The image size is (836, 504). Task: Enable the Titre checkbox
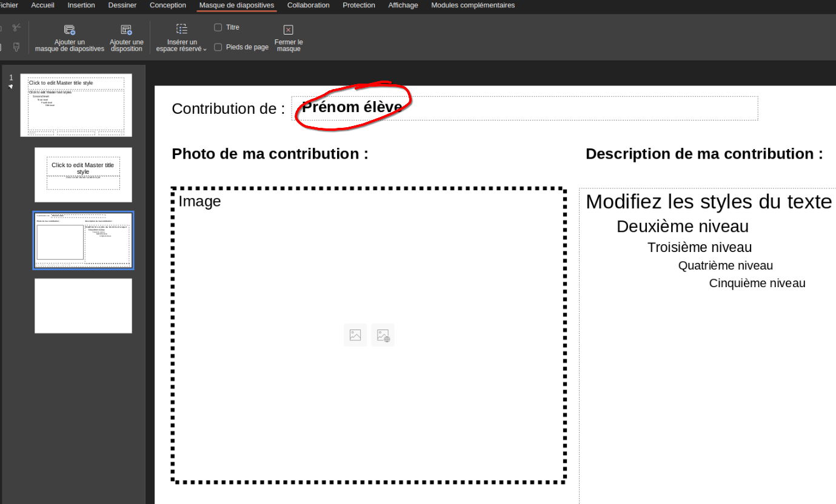218,27
